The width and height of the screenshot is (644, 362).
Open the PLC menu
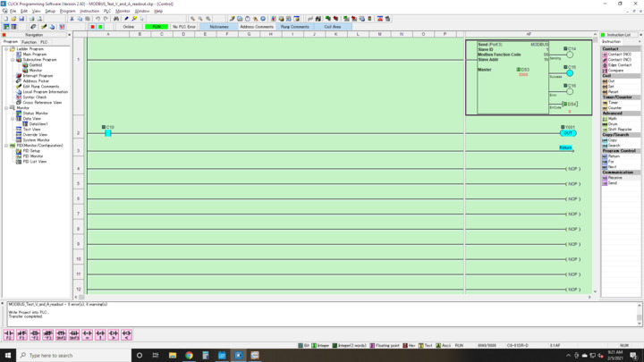[x=107, y=11]
